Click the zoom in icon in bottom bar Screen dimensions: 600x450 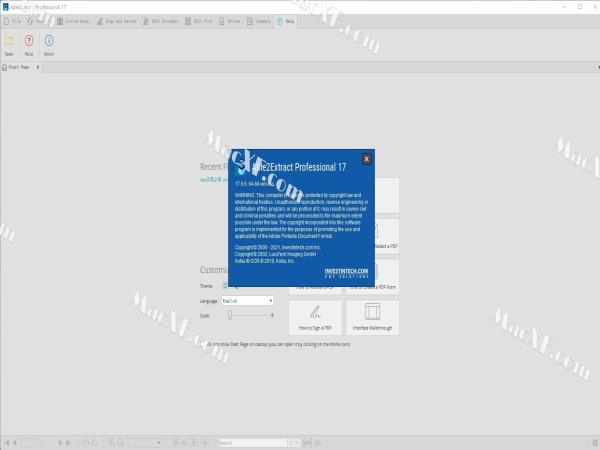click(120, 443)
